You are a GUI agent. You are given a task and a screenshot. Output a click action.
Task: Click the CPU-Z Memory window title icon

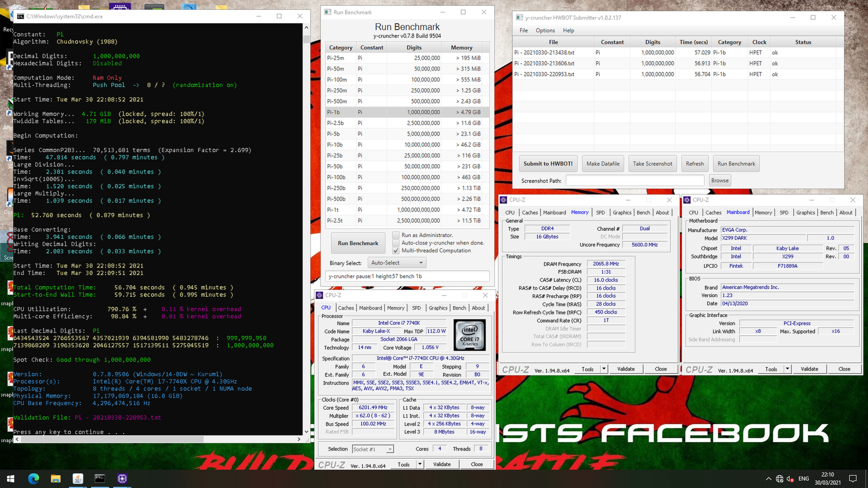(504, 200)
